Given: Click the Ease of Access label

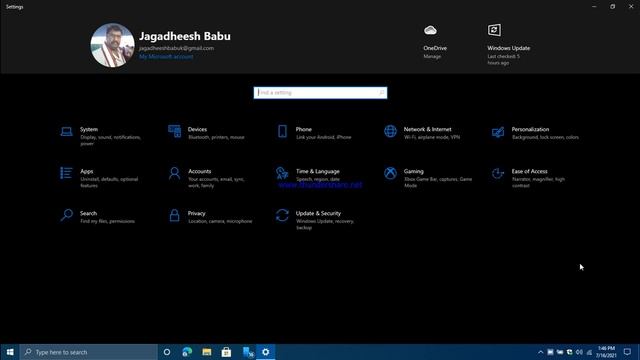Looking at the screenshot, I should (x=529, y=171).
